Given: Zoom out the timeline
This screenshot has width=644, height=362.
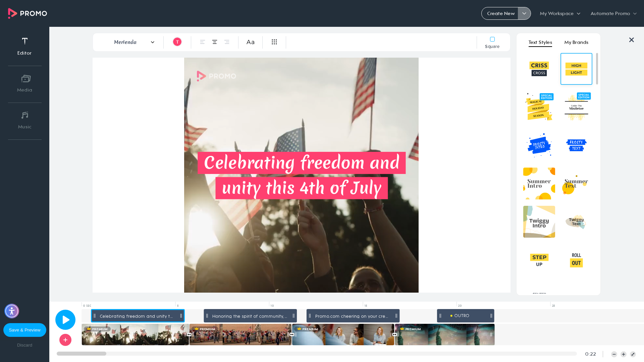Looking at the screenshot, I should pyautogui.click(x=614, y=354).
